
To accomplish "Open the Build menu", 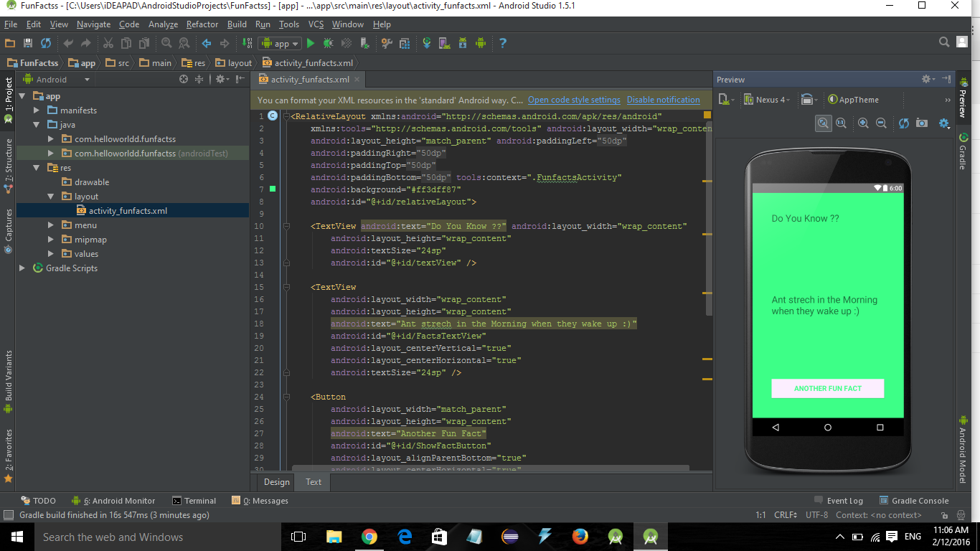I will tap(237, 24).
